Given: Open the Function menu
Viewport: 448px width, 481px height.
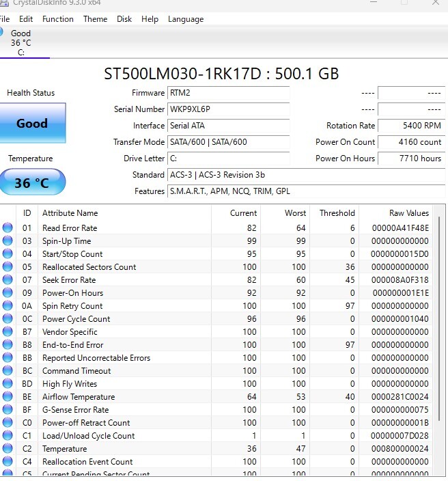Looking at the screenshot, I should click(x=57, y=19).
